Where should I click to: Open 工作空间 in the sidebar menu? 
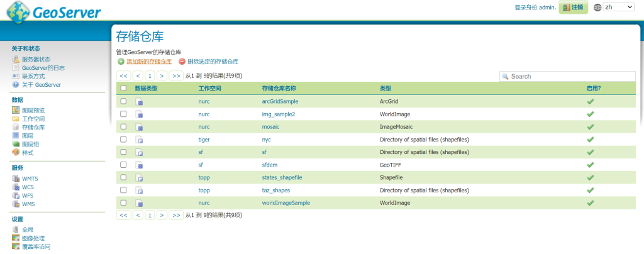(x=33, y=119)
